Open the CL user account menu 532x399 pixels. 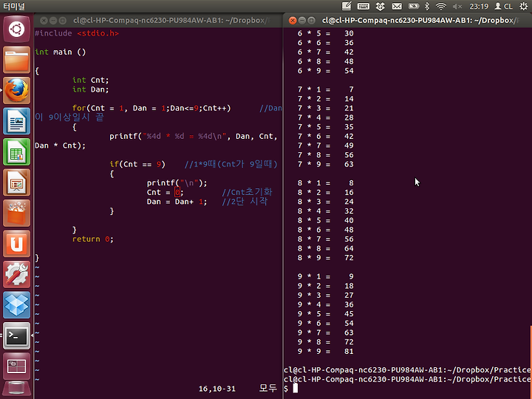[x=503, y=6]
